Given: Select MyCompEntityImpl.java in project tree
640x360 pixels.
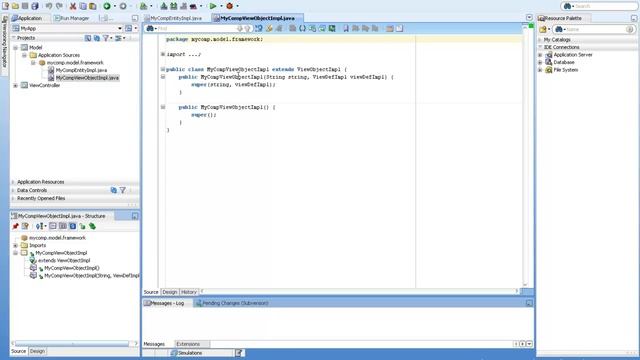Looking at the screenshot, I should [x=81, y=70].
